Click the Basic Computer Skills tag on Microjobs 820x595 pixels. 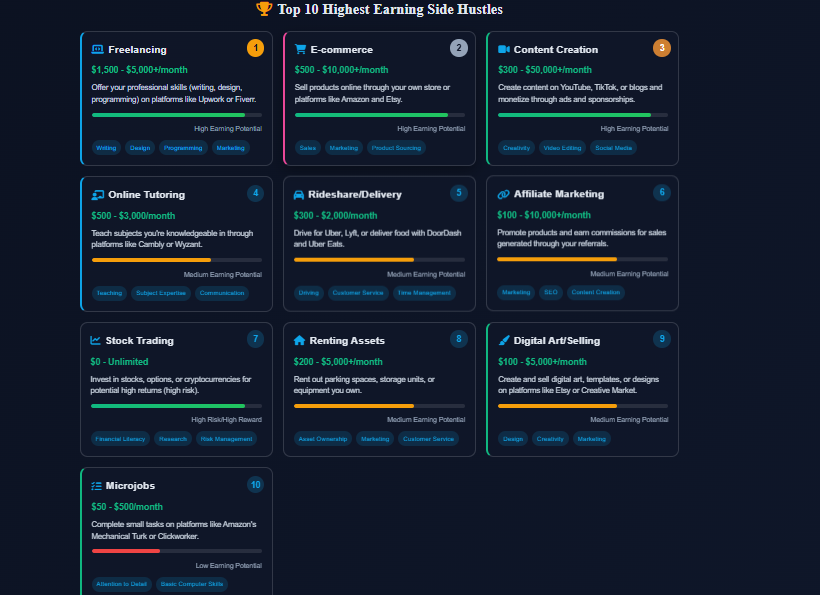(191, 584)
